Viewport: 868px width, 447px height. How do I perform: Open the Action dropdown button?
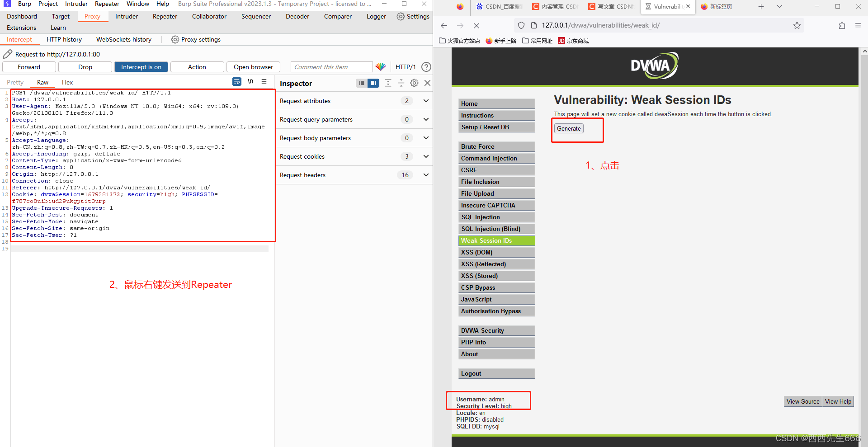[x=197, y=67]
